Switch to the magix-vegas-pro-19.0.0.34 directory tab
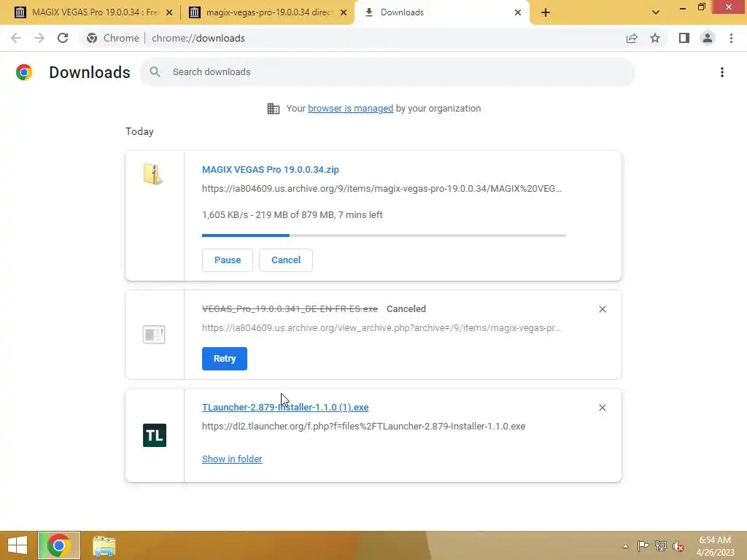Screen dimensions: 747x560 268,12
